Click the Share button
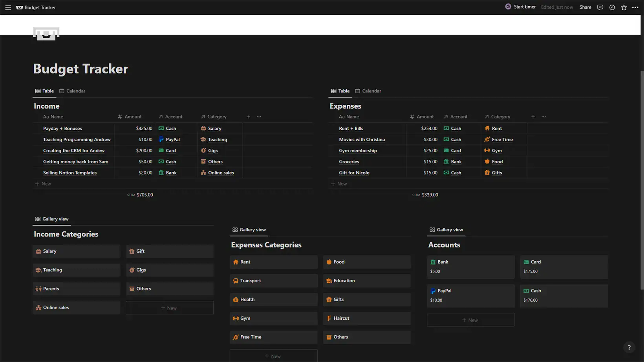The height and width of the screenshot is (362, 644). [585, 7]
